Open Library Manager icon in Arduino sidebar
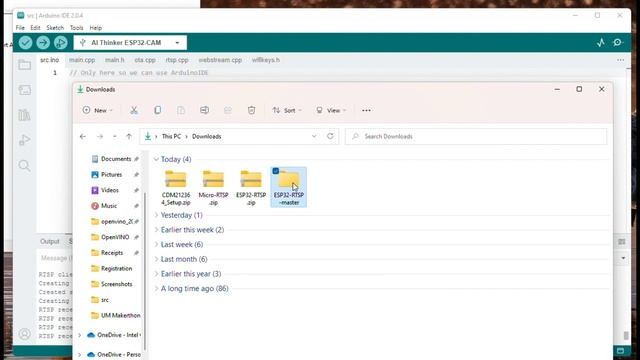The width and height of the screenshot is (640, 360). pyautogui.click(x=24, y=115)
